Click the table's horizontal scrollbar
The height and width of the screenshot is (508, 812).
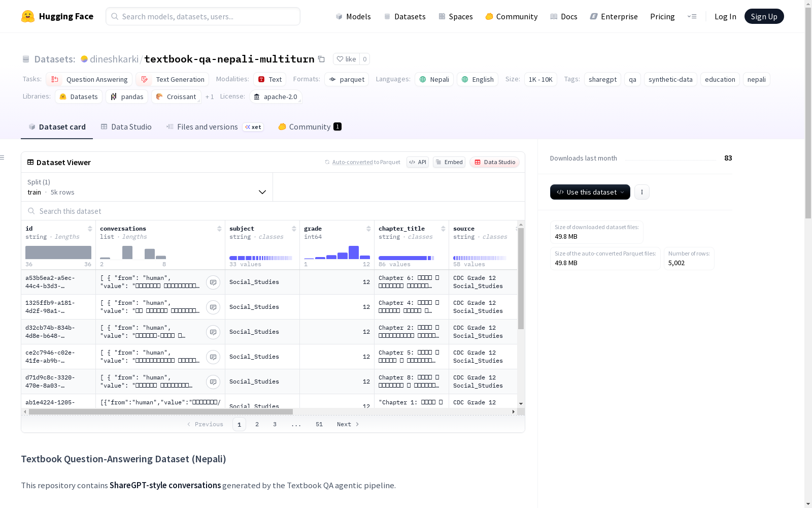pos(161,411)
